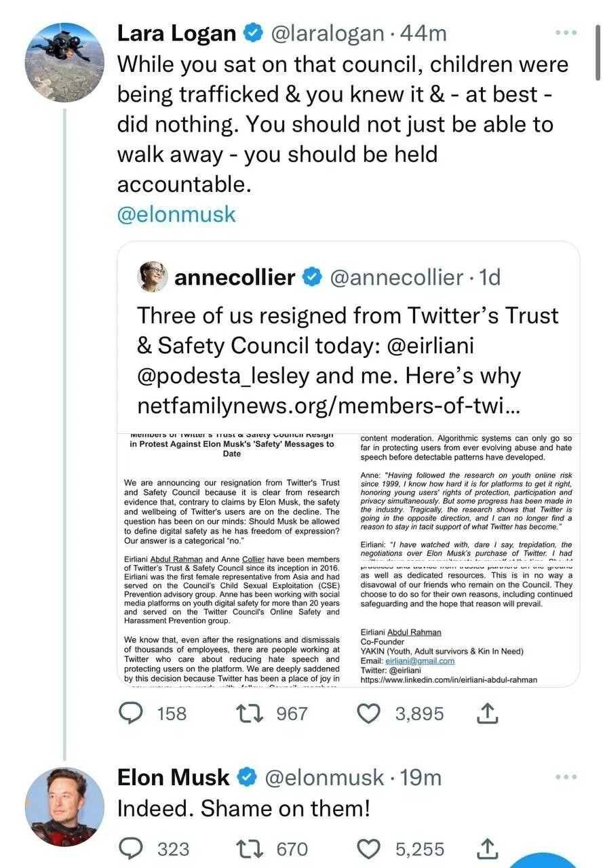The image size is (605, 868).
Task: Open Lara Logan's display name
Action: pos(177,33)
